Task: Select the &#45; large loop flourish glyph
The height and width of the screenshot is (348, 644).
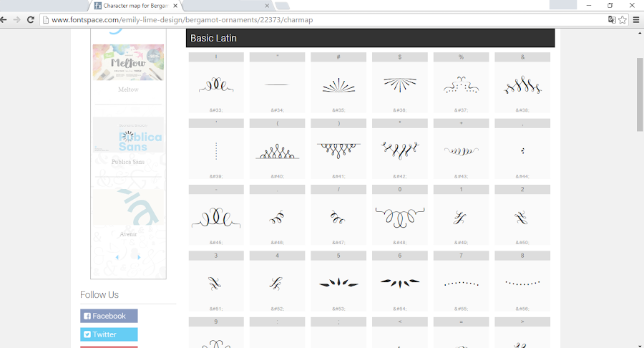Action: tap(216, 218)
